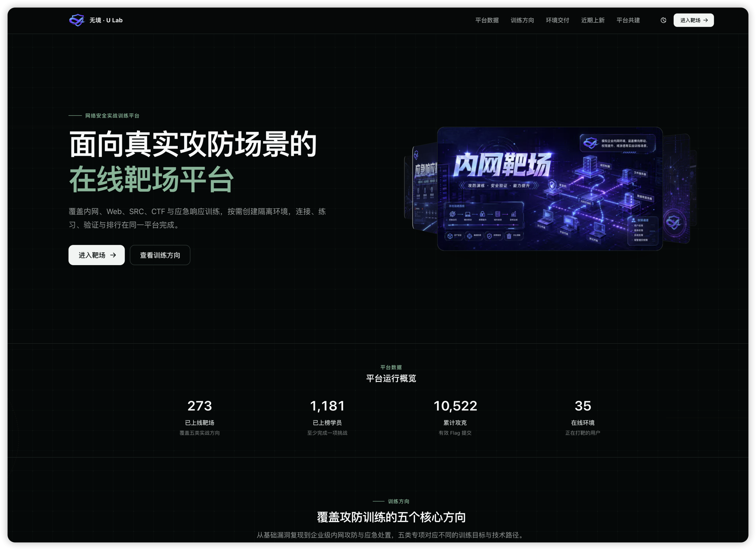Click the 查看训练方向 button
The image size is (756, 550).
[x=160, y=255]
